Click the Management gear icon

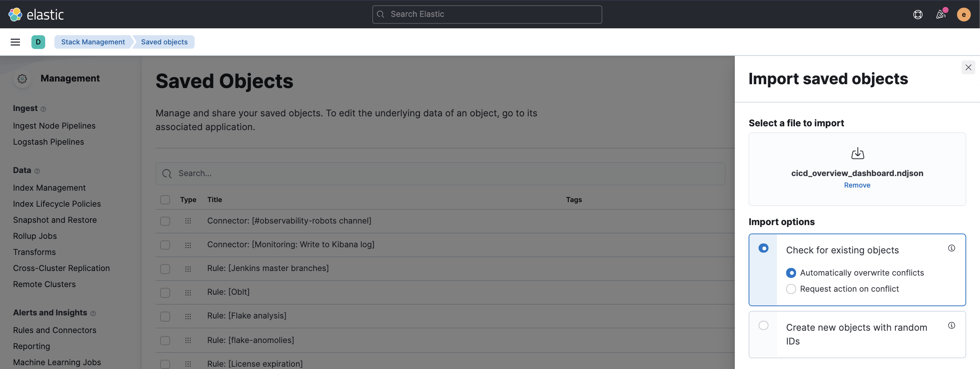(x=22, y=78)
